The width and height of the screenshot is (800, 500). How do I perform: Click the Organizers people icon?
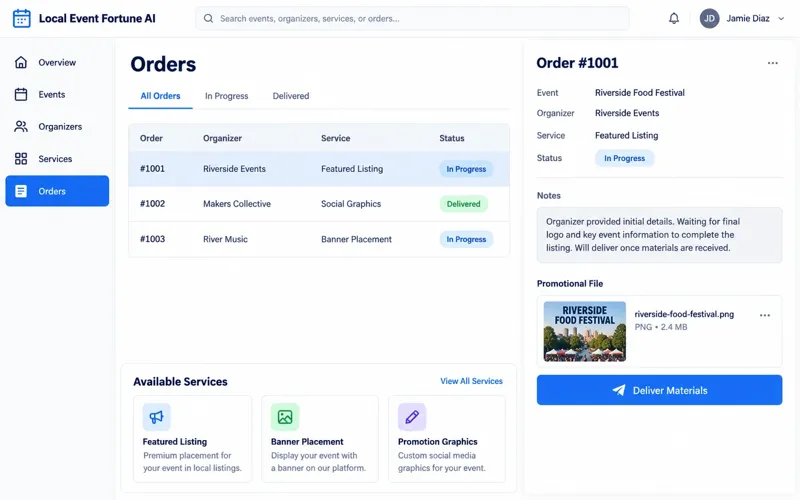tap(21, 127)
